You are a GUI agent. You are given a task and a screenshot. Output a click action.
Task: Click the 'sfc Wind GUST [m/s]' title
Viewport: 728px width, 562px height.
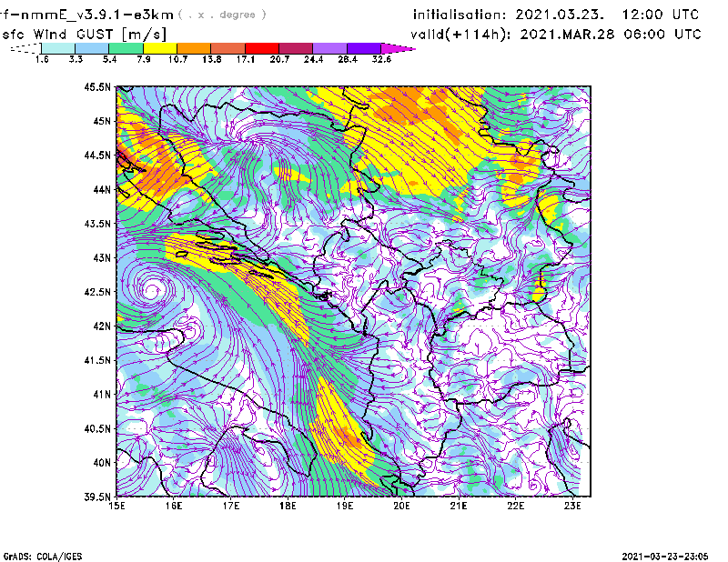click(x=84, y=35)
